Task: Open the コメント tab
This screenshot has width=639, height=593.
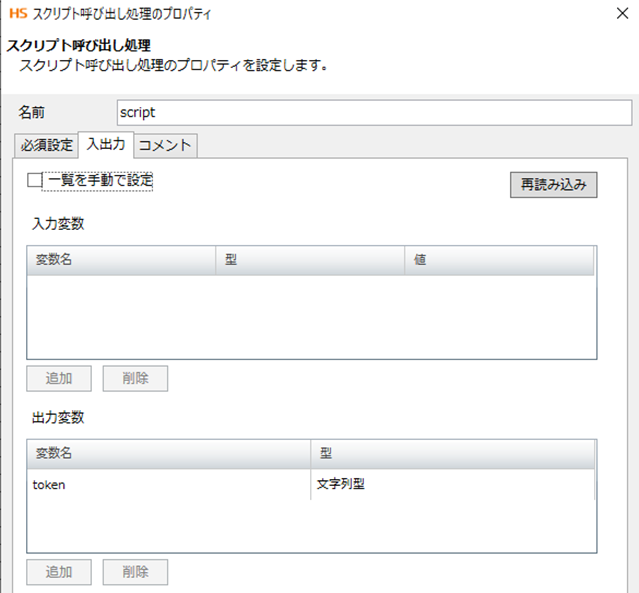Action: (165, 146)
